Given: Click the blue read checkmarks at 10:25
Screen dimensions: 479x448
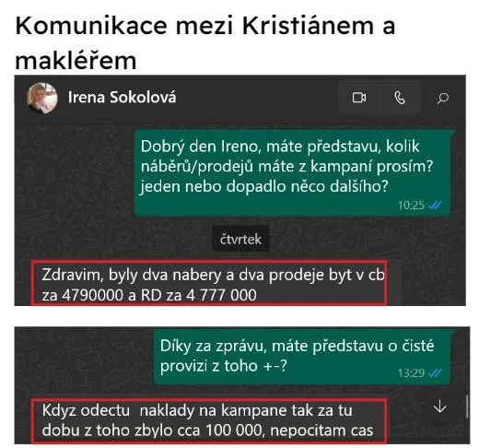Looking at the screenshot, I should coord(435,205).
